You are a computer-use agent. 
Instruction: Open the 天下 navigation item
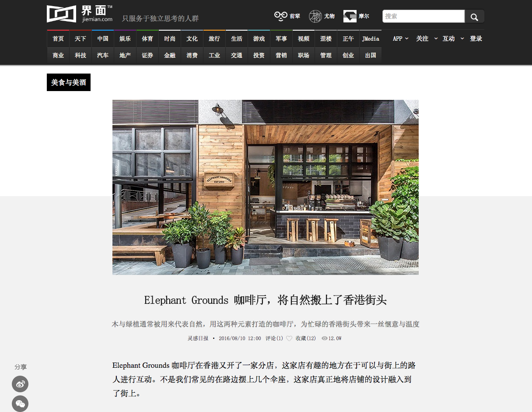(80, 39)
